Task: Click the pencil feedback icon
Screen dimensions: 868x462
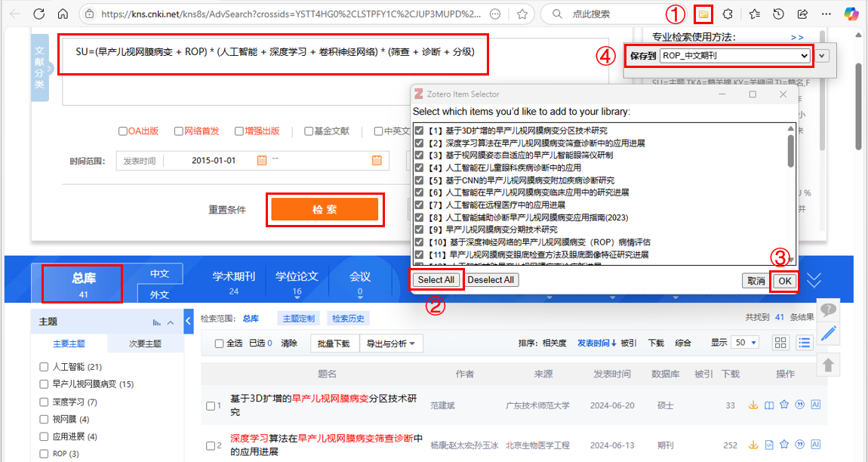Action: [x=828, y=334]
